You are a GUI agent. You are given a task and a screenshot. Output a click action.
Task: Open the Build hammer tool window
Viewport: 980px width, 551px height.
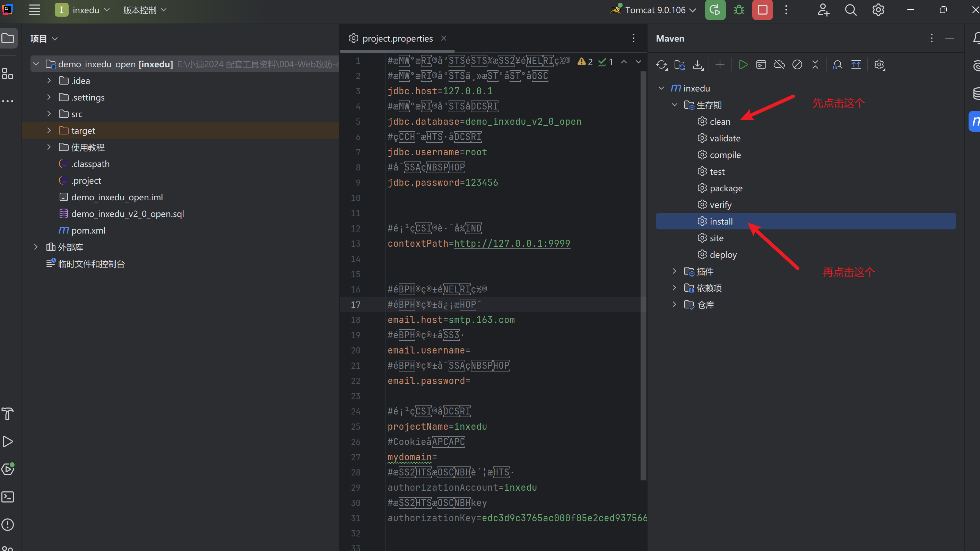point(8,414)
